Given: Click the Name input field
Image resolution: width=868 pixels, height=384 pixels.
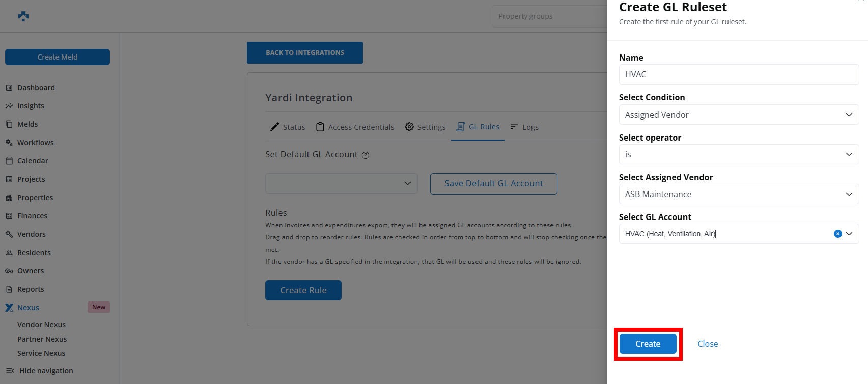Looking at the screenshot, I should [x=738, y=74].
